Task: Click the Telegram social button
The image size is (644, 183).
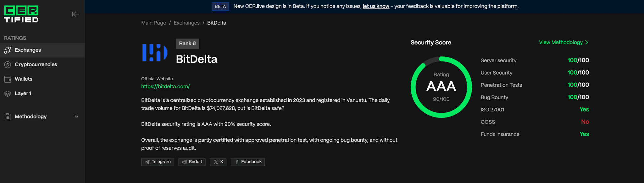Action: click(158, 162)
